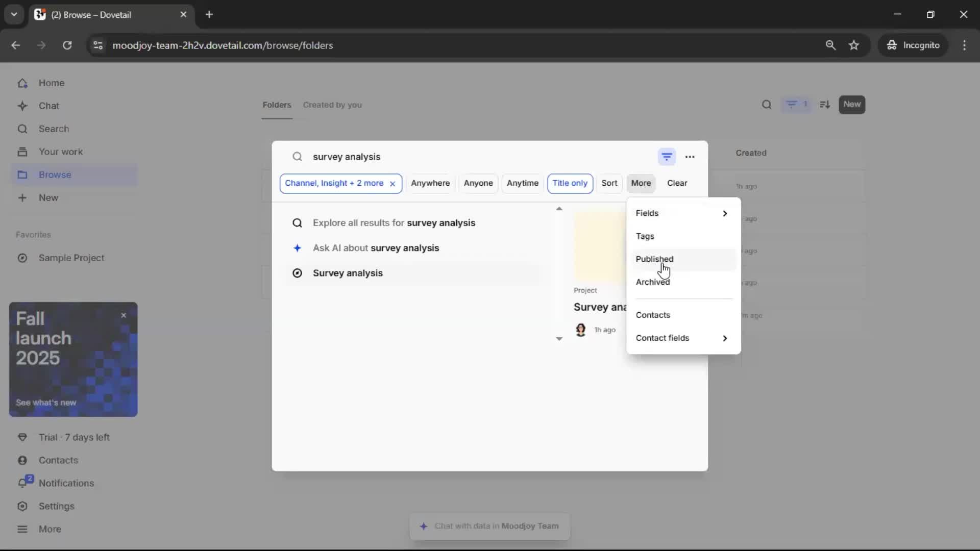The height and width of the screenshot is (551, 980).
Task: Select Tags from the More menu
Action: (645, 236)
